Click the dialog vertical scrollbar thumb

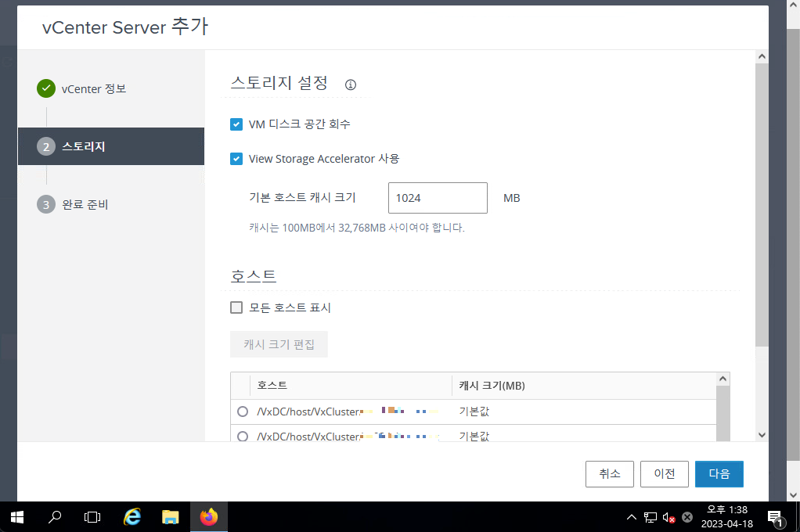pyautogui.click(x=762, y=205)
